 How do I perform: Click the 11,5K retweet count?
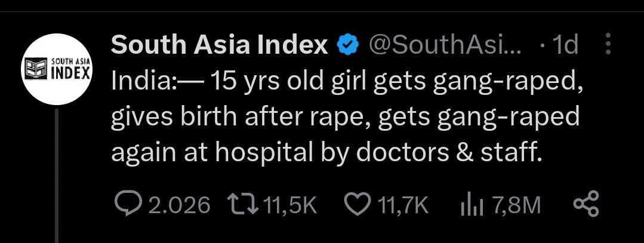(289, 205)
